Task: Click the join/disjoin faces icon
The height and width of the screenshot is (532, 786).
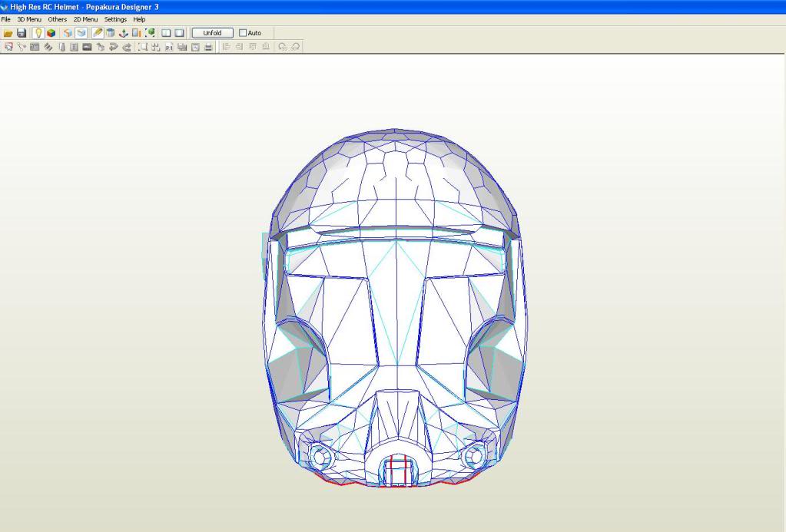Action: click(22, 47)
